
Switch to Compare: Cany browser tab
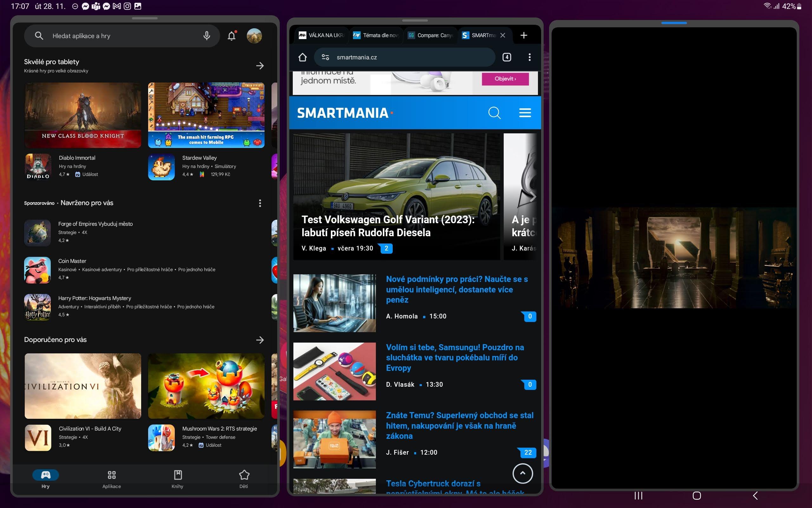431,35
